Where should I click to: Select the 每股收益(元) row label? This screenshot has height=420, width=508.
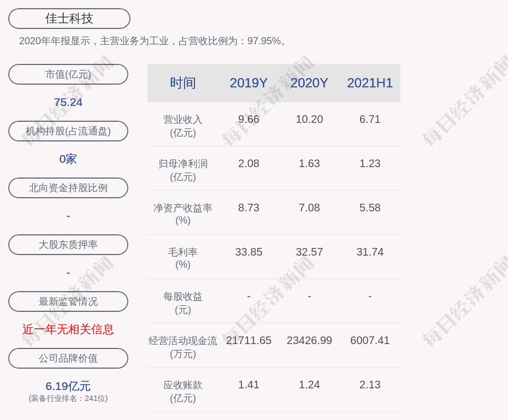(x=183, y=303)
